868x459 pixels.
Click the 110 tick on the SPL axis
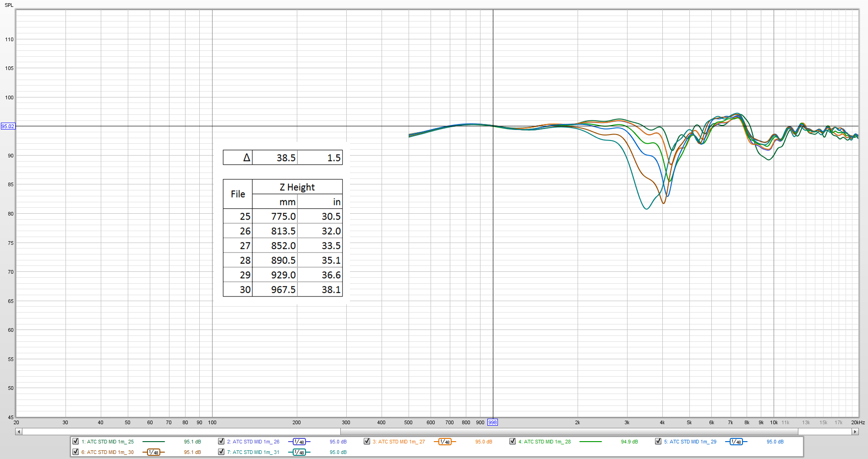click(9, 39)
